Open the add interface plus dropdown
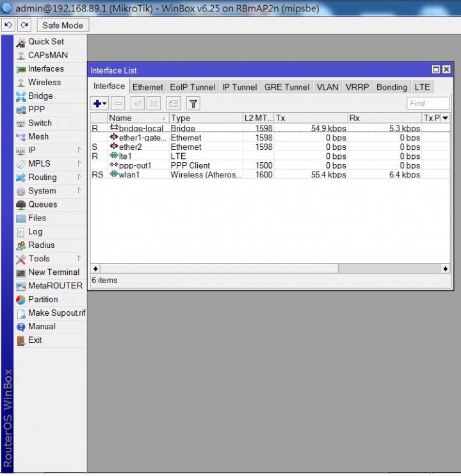461x476 pixels. (99, 104)
